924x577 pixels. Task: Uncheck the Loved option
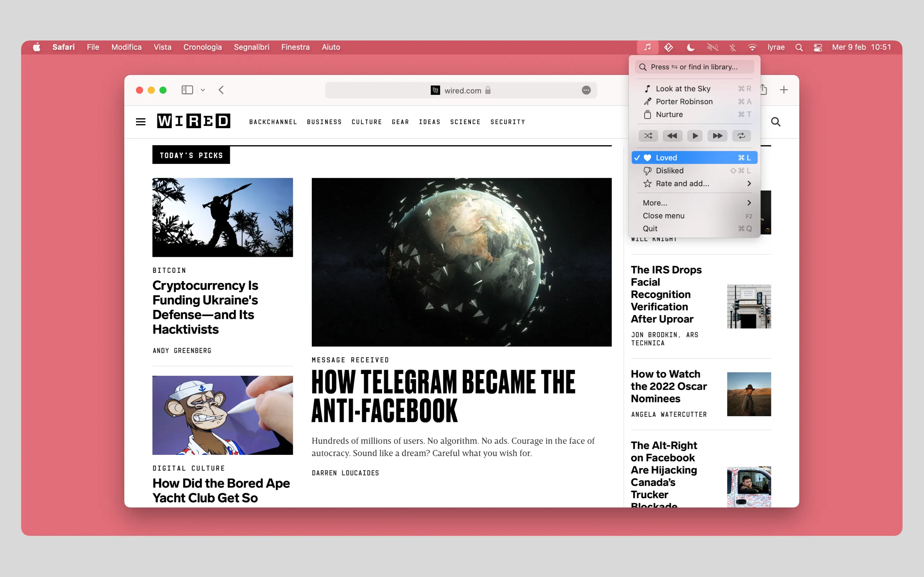694,158
